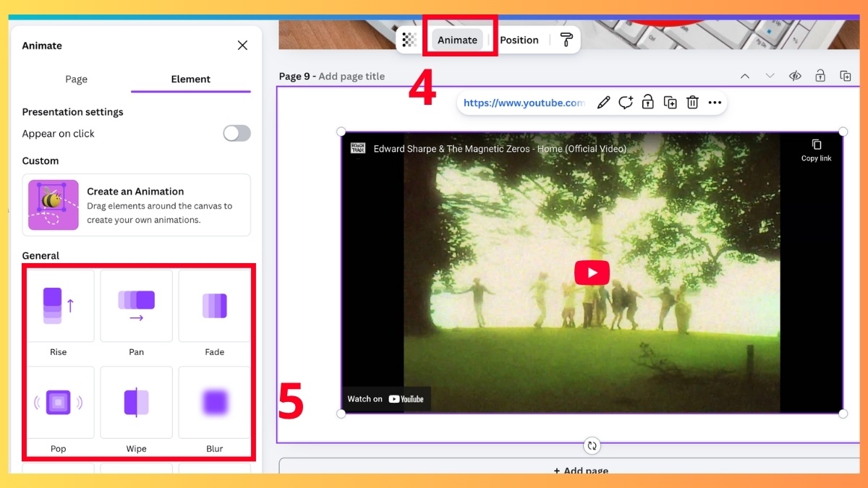
Task: Toggle the page lock icon
Action: 820,75
